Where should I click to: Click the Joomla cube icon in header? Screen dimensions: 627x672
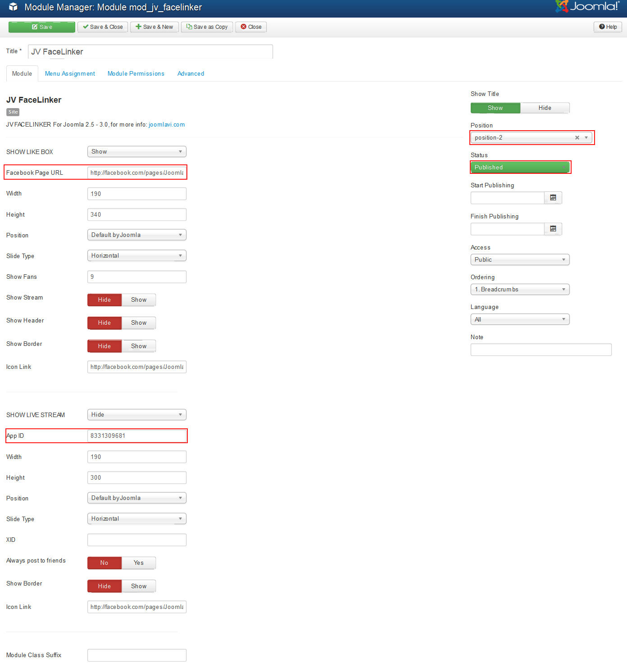click(13, 7)
